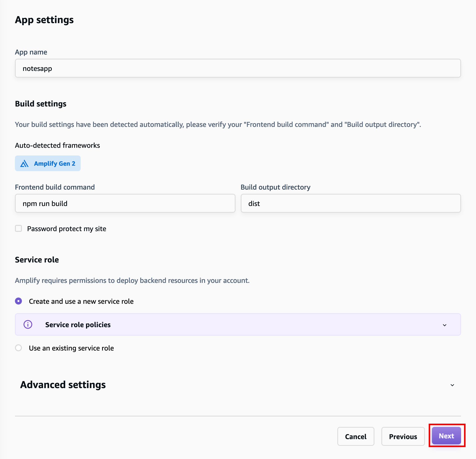Select Create and use a new service role
This screenshot has width=476, height=459.
pyautogui.click(x=18, y=301)
